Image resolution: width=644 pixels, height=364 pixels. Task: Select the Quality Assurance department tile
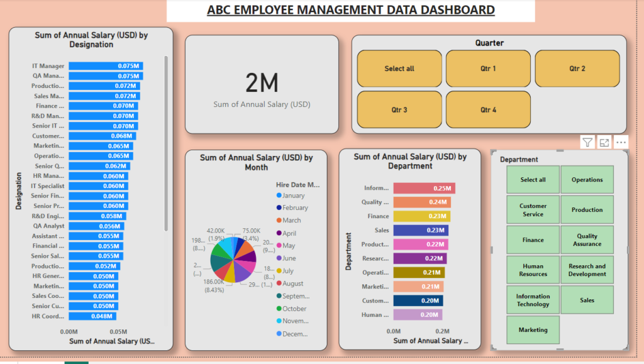(x=587, y=240)
